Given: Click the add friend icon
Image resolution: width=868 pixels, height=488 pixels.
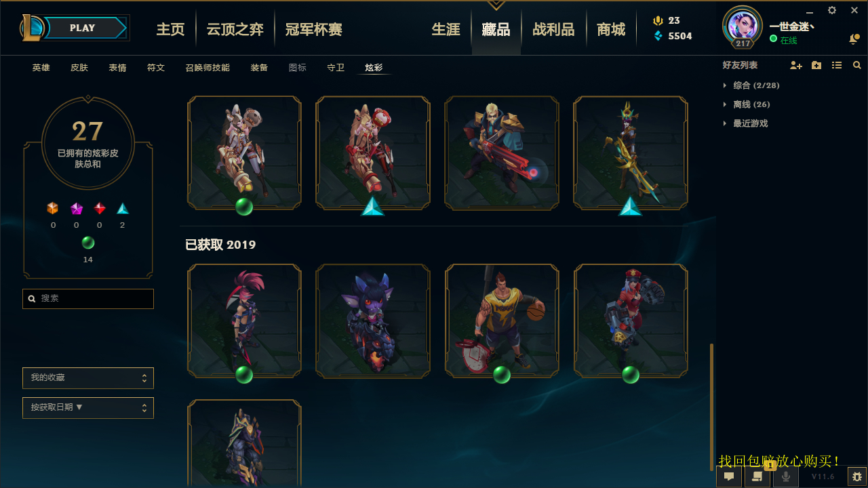Looking at the screenshot, I should pyautogui.click(x=796, y=66).
